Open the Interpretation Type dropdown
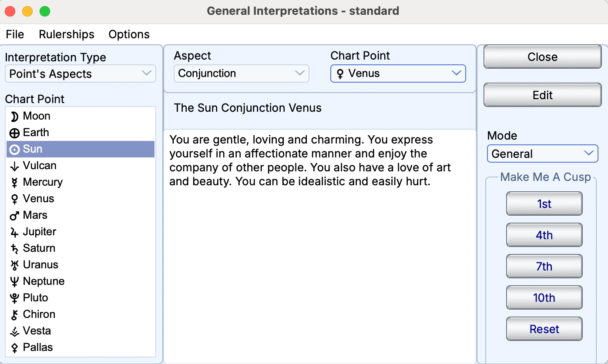The height and width of the screenshot is (364, 608). pyautogui.click(x=81, y=73)
